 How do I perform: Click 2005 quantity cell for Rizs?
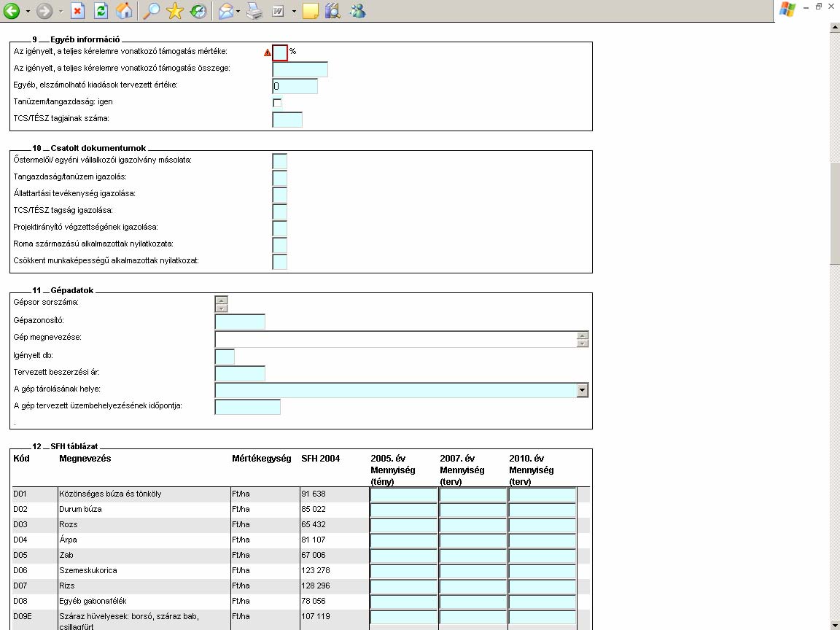pyautogui.click(x=404, y=586)
